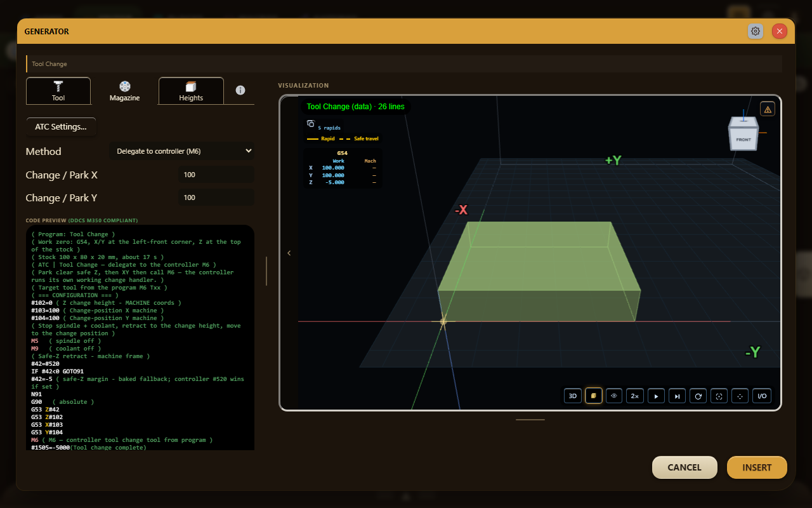Image resolution: width=812 pixels, height=508 pixels.
Task: Click the copy icon beside 5 rapids
Action: tap(311, 124)
